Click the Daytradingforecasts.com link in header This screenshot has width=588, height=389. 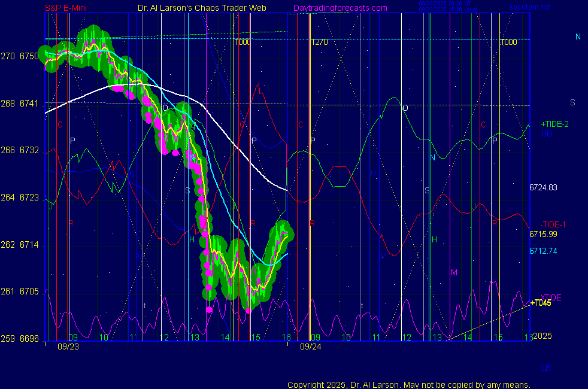click(x=340, y=8)
